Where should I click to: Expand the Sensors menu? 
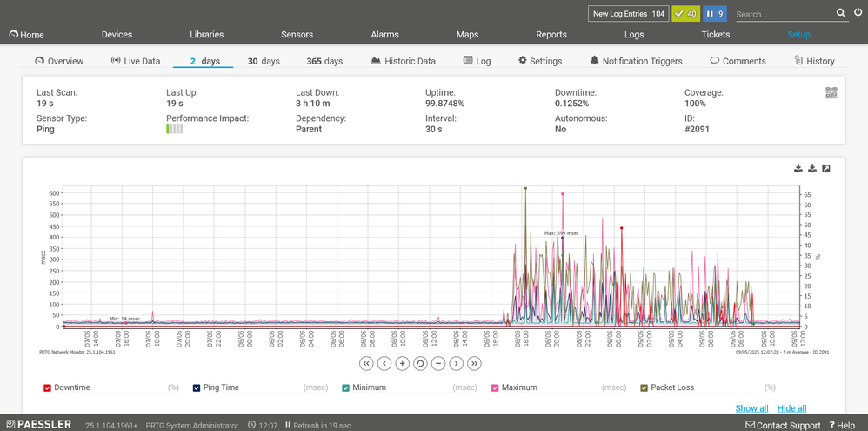pos(297,35)
